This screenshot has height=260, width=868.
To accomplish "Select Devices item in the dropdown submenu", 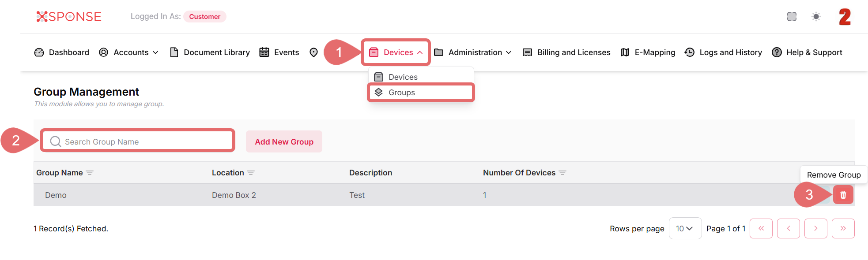I will 403,77.
